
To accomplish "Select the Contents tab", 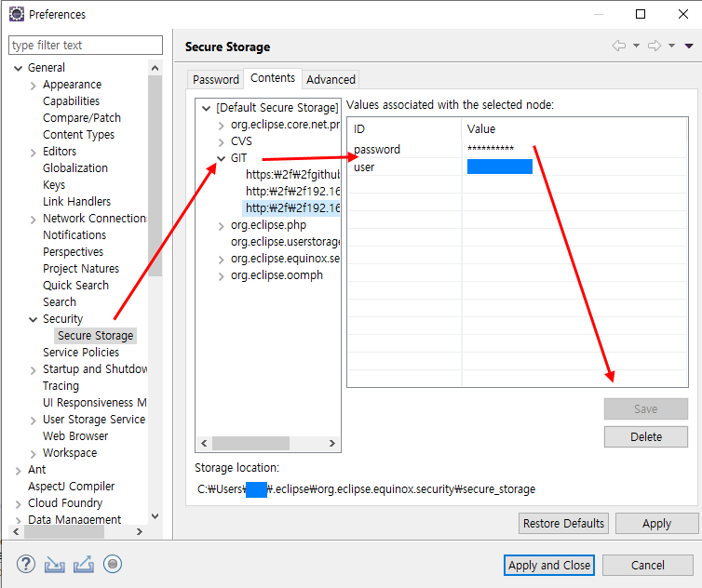I will (x=273, y=78).
